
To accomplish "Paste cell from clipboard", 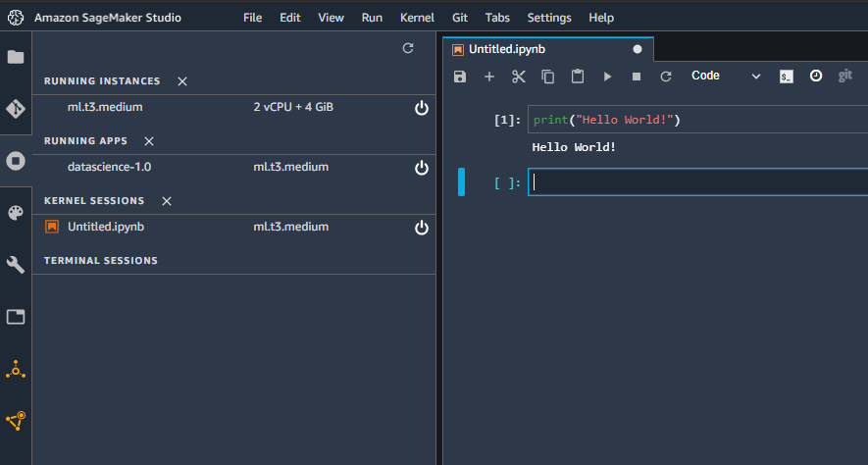I will (578, 77).
